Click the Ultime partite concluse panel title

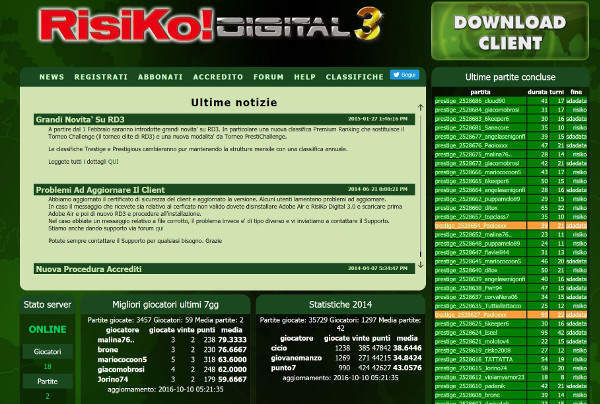pos(510,77)
